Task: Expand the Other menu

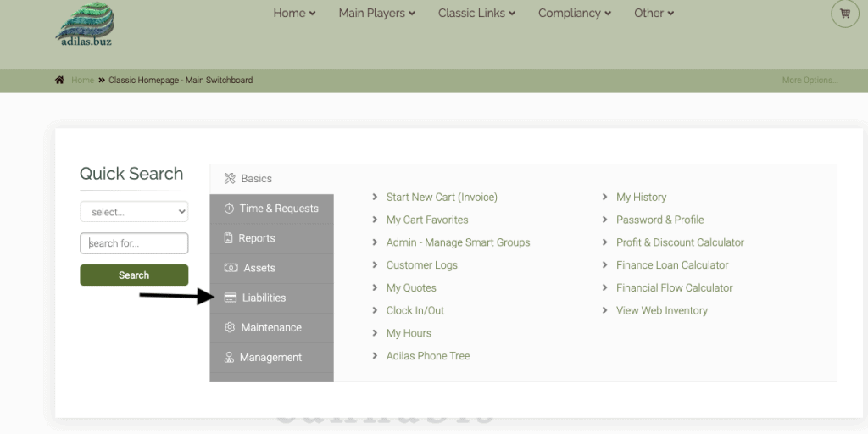Action: click(x=654, y=13)
